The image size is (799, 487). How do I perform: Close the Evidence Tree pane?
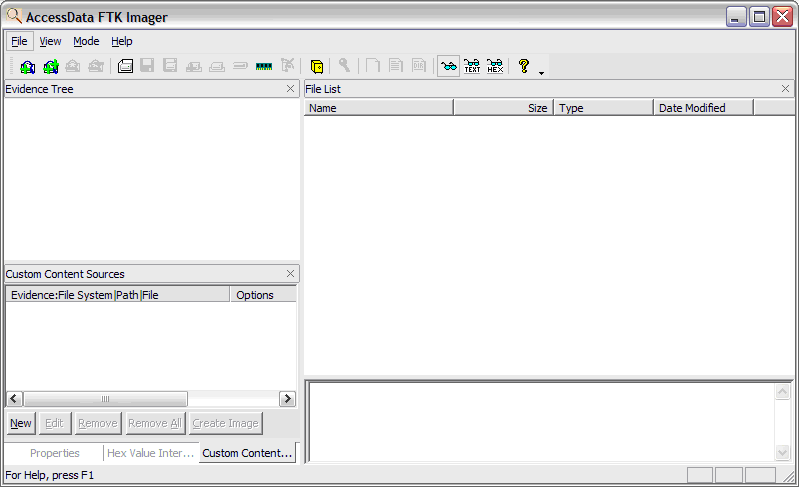click(290, 89)
